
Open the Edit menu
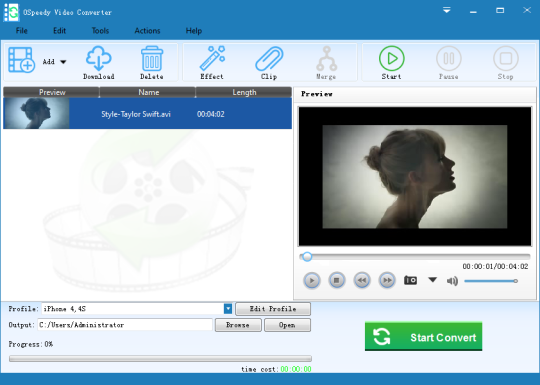pyautogui.click(x=59, y=31)
